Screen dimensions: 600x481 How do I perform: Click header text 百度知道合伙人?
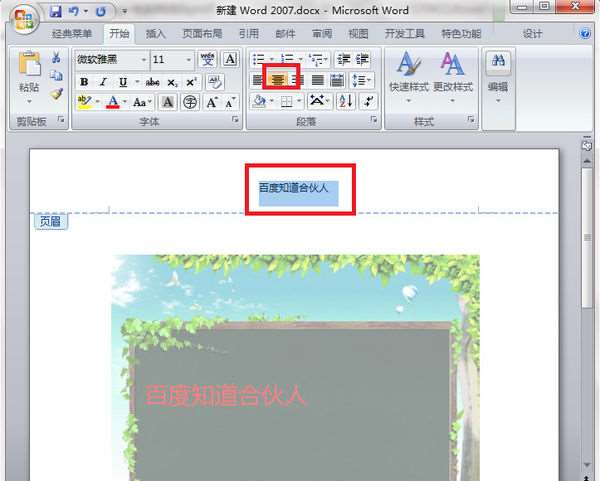pos(293,188)
